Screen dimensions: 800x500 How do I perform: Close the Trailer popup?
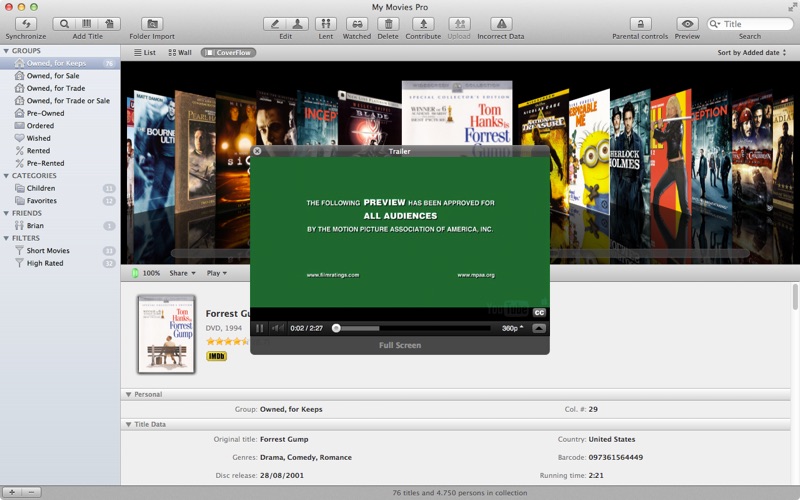pos(257,151)
